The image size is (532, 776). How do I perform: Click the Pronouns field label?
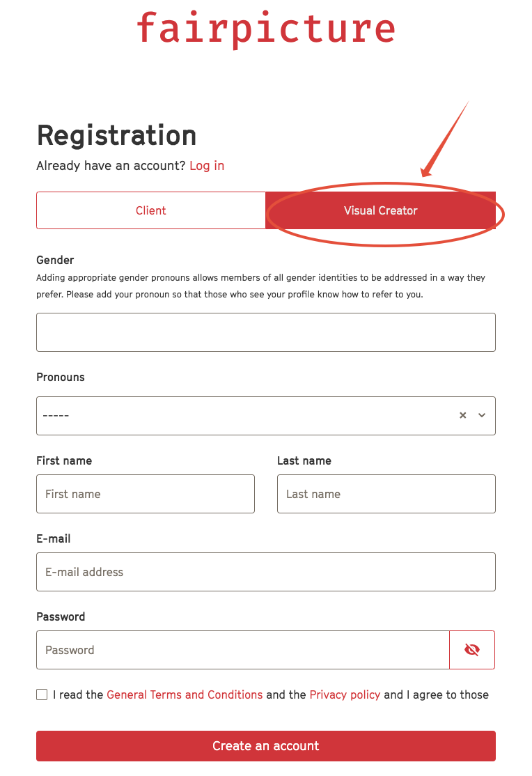(61, 377)
